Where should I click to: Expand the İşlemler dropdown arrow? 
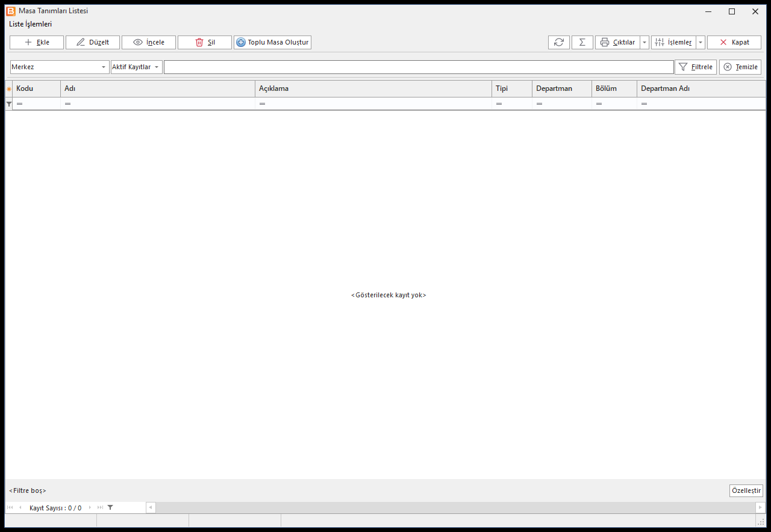pos(701,42)
